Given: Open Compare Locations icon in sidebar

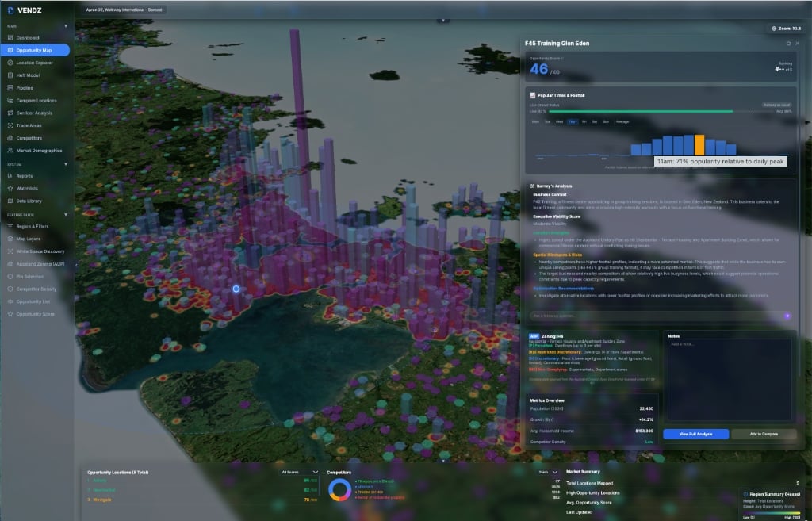Looking at the screenshot, I should [x=10, y=101].
